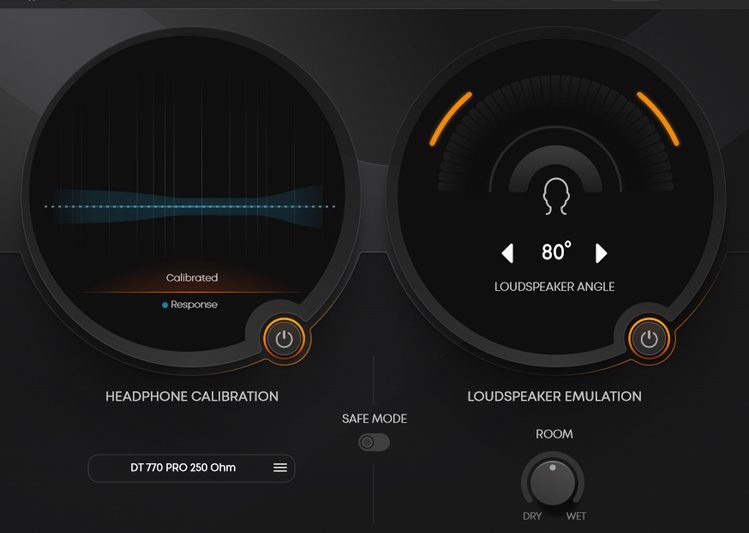Click the LOUDSPEAKER EMULATION title
The height and width of the screenshot is (533, 749).
554,396
